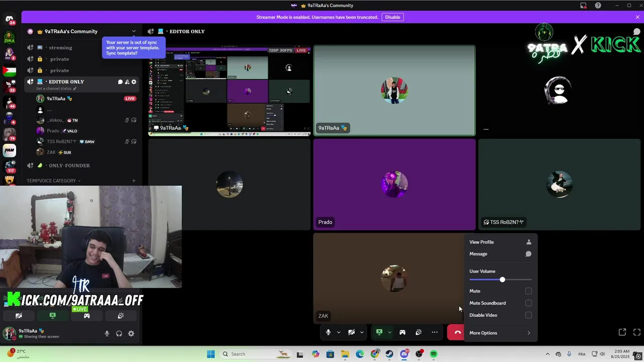The height and width of the screenshot is (362, 644).
Task: Stop screen sharing in call bar
Action: (x=379, y=332)
